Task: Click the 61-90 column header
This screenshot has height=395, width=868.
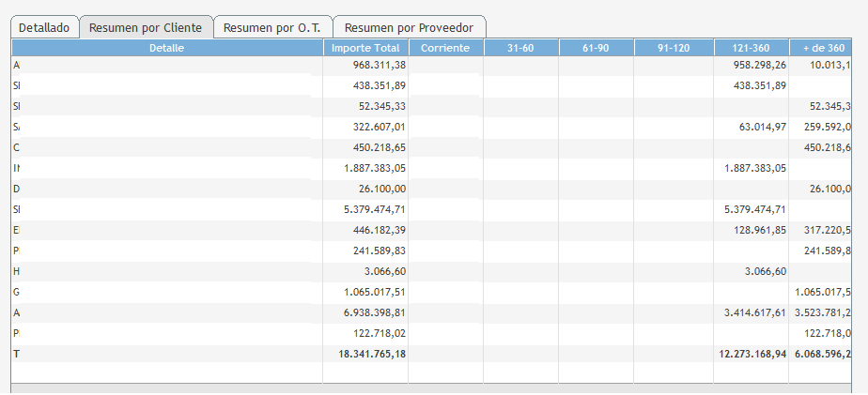Action: pos(596,47)
